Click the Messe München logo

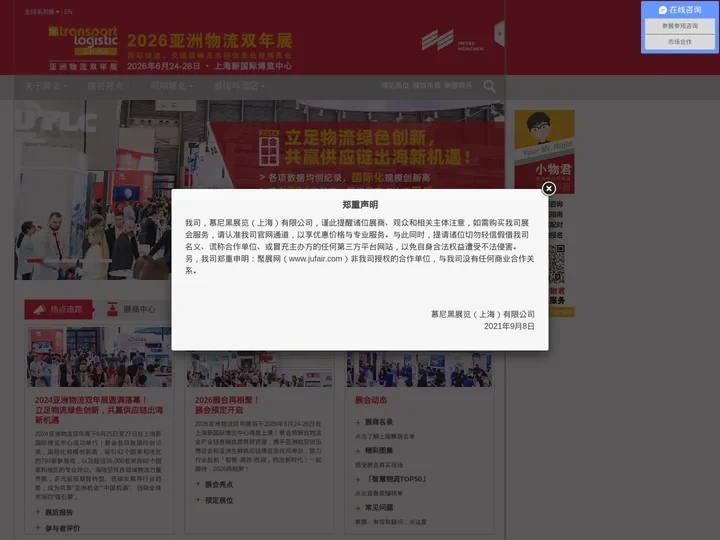coord(452,40)
